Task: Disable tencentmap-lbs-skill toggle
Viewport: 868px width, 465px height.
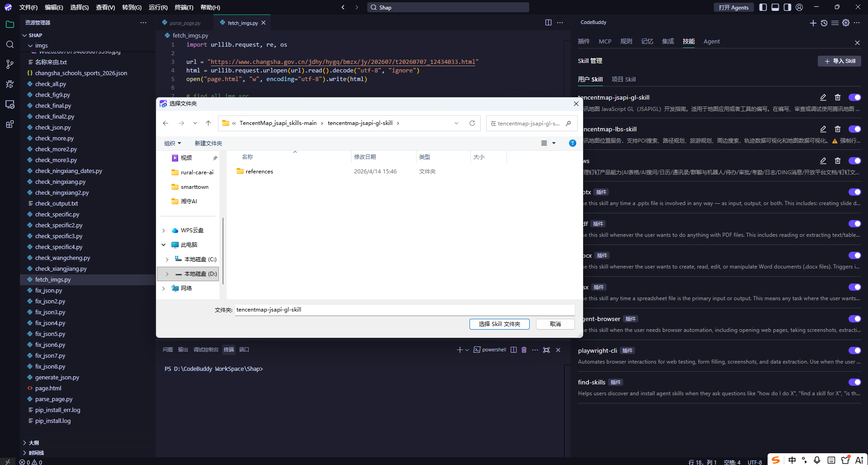Action: point(854,129)
